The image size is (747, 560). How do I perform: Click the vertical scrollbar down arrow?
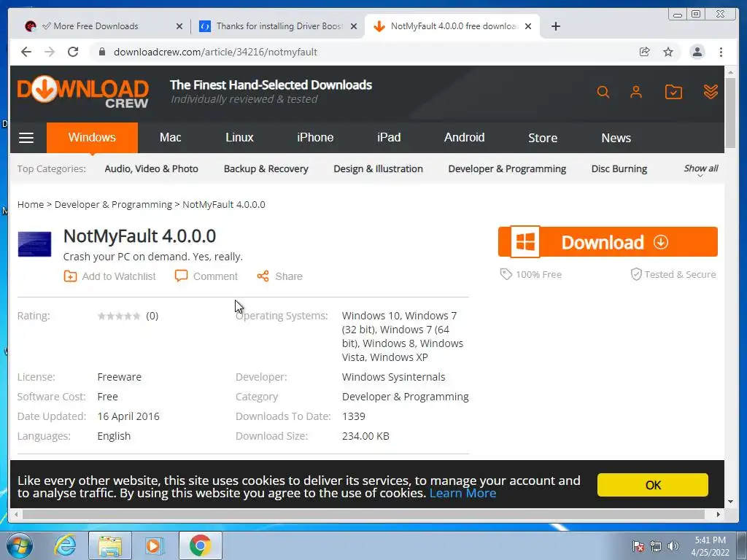coord(730,502)
